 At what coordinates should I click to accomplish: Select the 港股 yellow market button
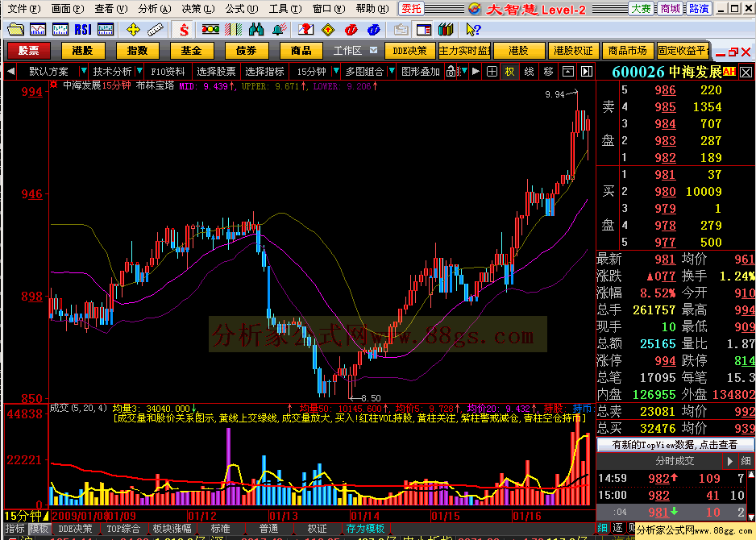coord(83,51)
